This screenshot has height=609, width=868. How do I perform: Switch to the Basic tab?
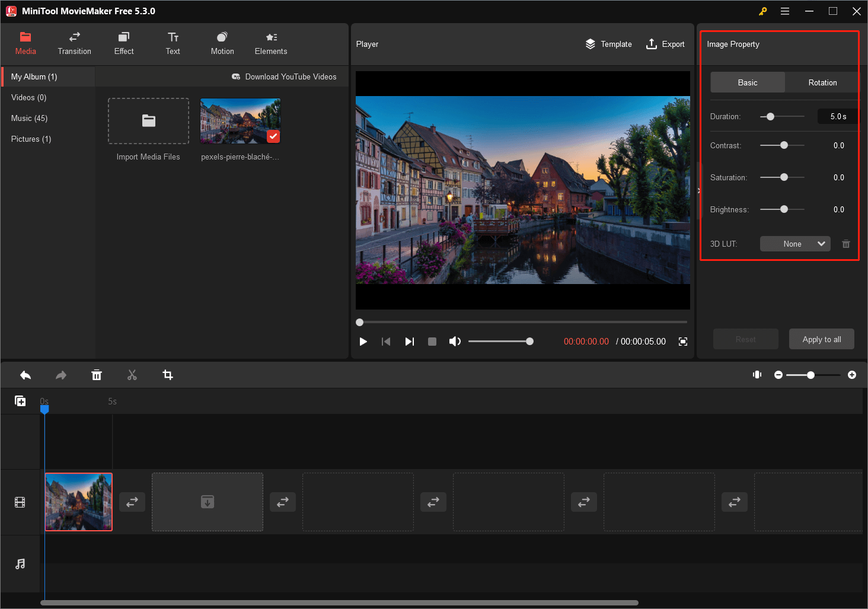pos(748,82)
